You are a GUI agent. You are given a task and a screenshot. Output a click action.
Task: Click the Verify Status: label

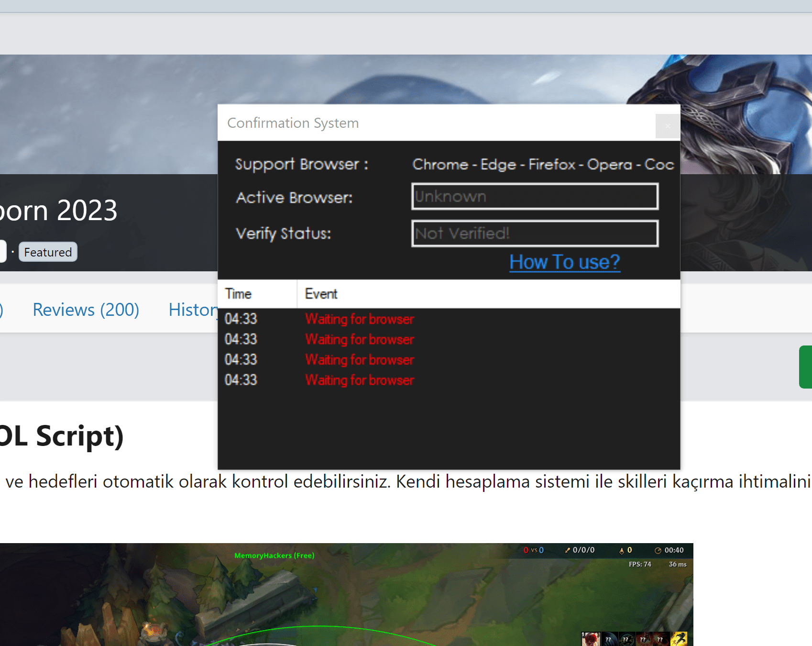pyautogui.click(x=284, y=234)
